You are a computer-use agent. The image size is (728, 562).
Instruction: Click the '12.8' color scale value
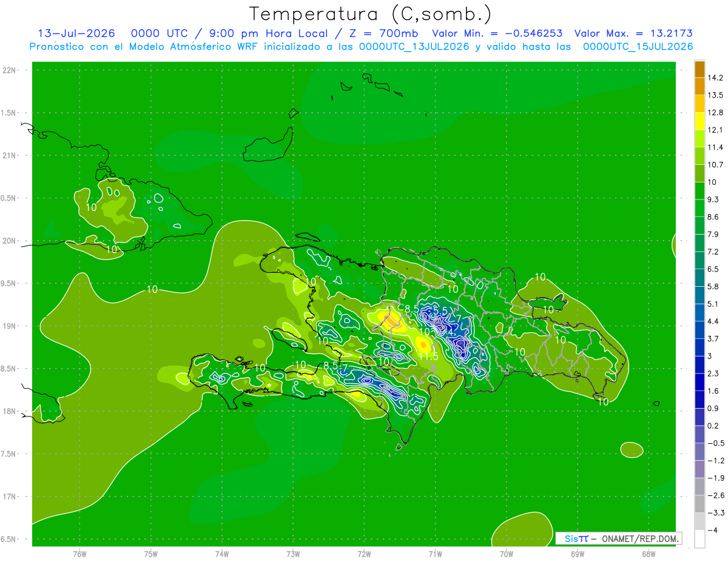click(715, 113)
